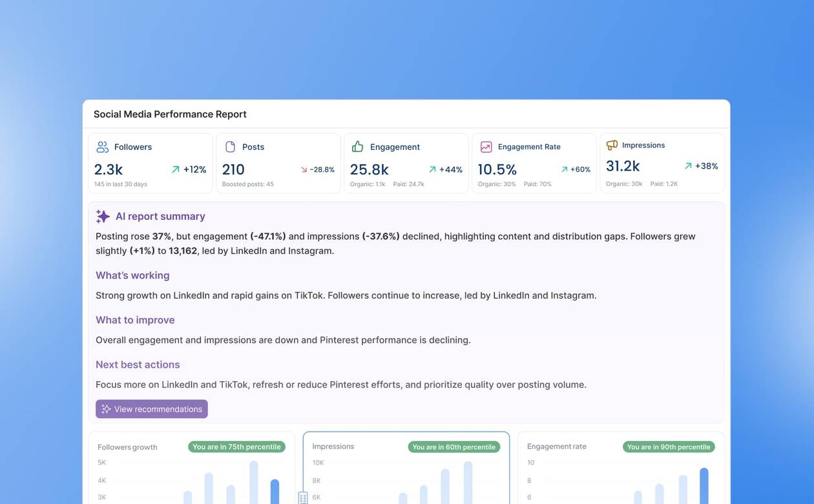The width and height of the screenshot is (814, 504).
Task: Click the Posts -28.8% down arrow
Action: click(x=304, y=169)
